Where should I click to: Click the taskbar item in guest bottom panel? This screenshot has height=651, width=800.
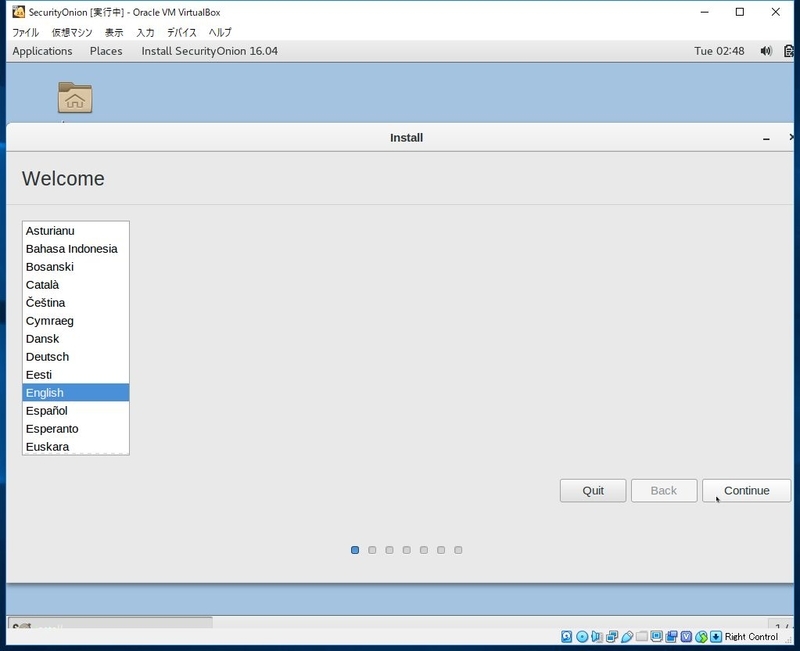[110, 623]
